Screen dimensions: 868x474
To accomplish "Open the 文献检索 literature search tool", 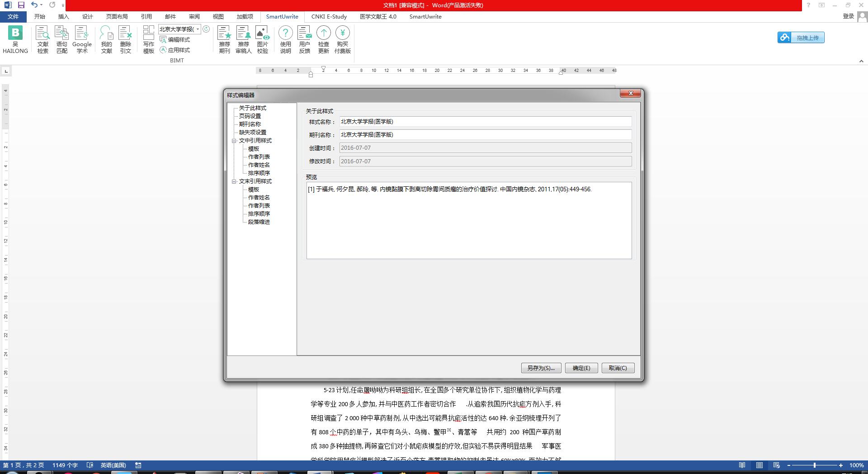I will coord(43,40).
